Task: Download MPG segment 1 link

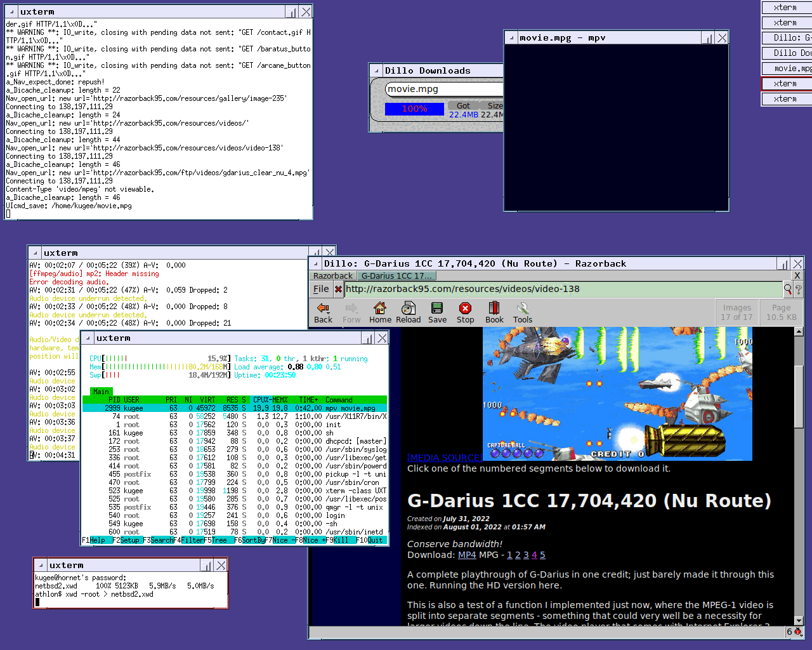Action: tap(509, 555)
